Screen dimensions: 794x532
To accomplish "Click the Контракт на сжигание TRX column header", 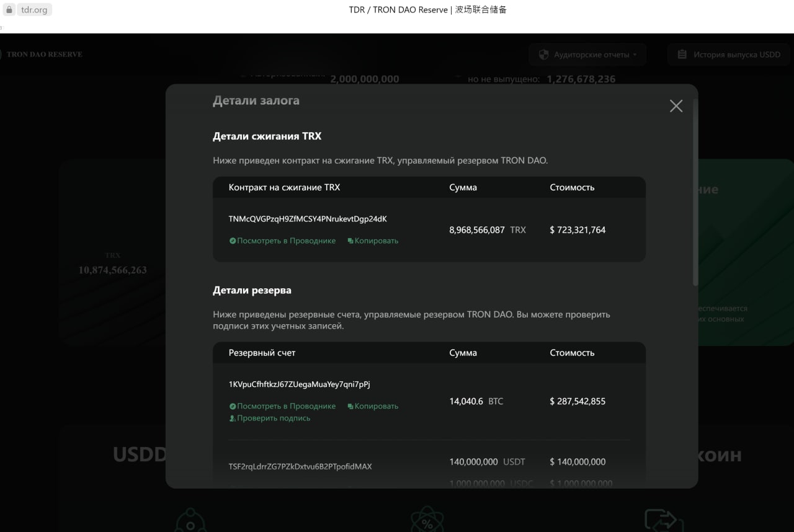I will click(284, 187).
